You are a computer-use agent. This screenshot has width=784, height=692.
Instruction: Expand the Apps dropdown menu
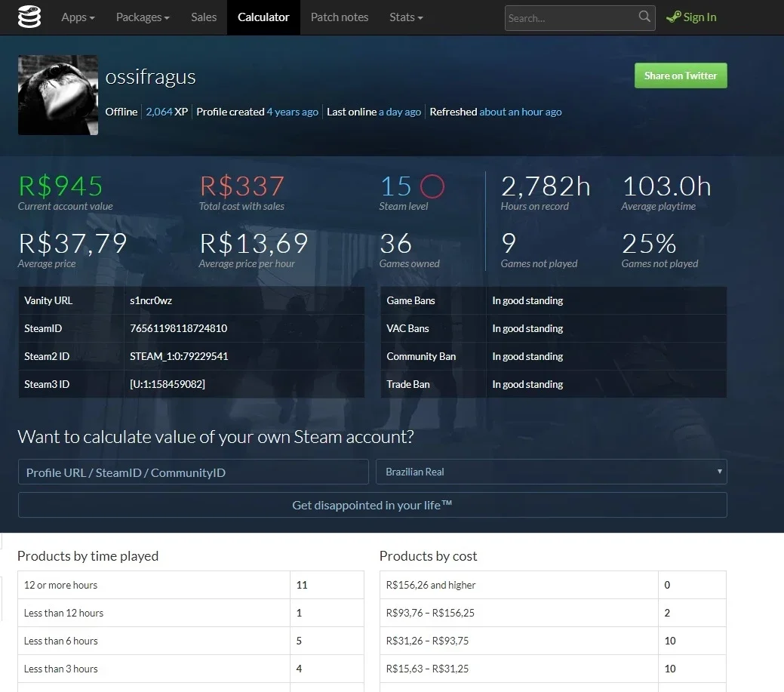click(78, 17)
